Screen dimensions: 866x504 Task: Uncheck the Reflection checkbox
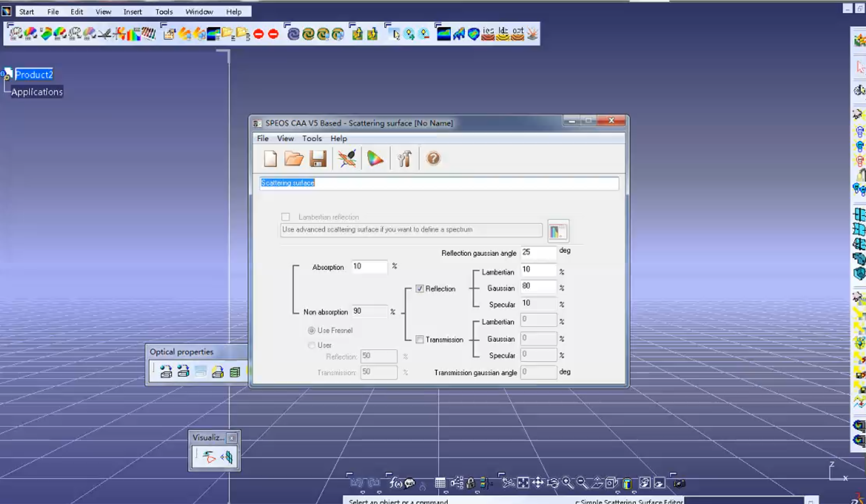point(420,289)
